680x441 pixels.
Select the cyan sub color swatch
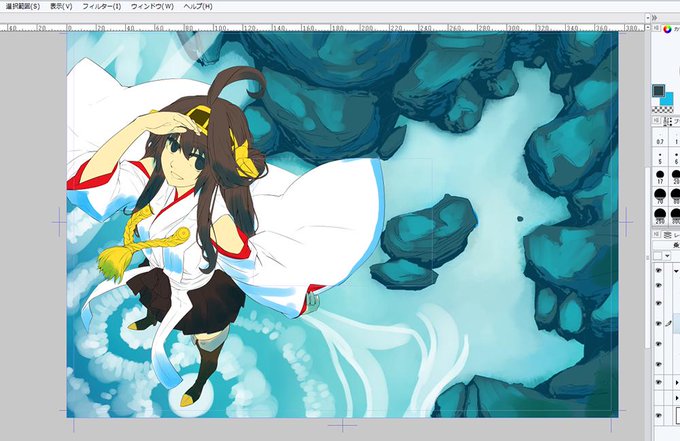click(x=668, y=99)
